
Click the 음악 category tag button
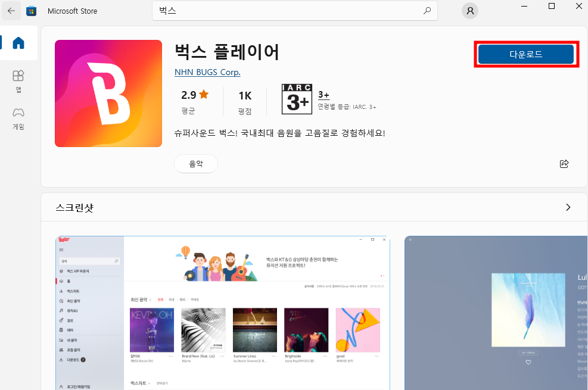pyautogui.click(x=196, y=164)
